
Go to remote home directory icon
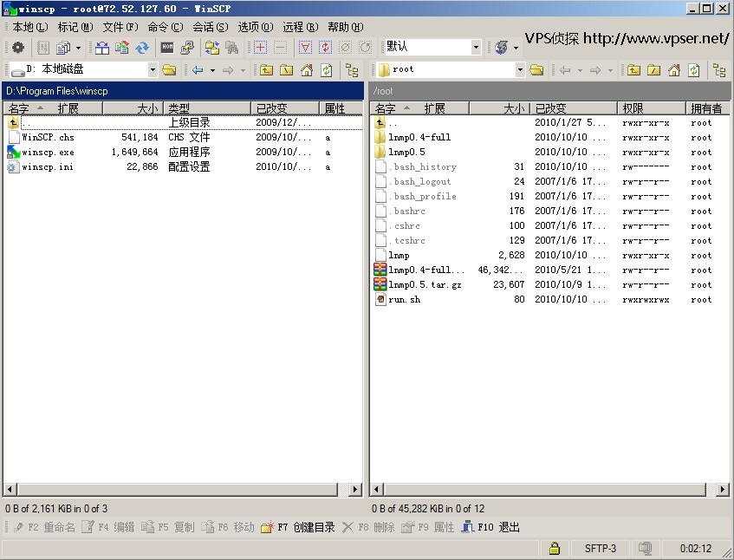[673, 70]
